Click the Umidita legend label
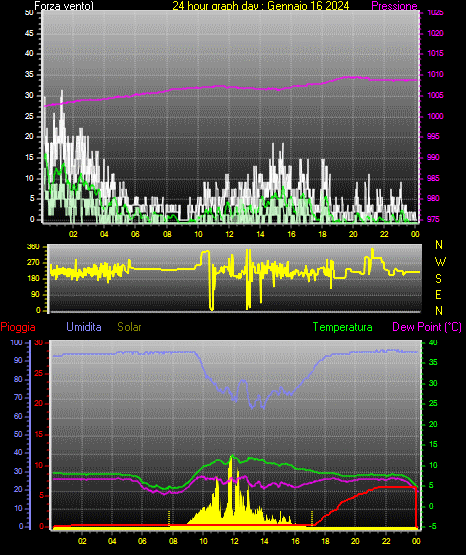This screenshot has height=555, width=466. coord(84,327)
